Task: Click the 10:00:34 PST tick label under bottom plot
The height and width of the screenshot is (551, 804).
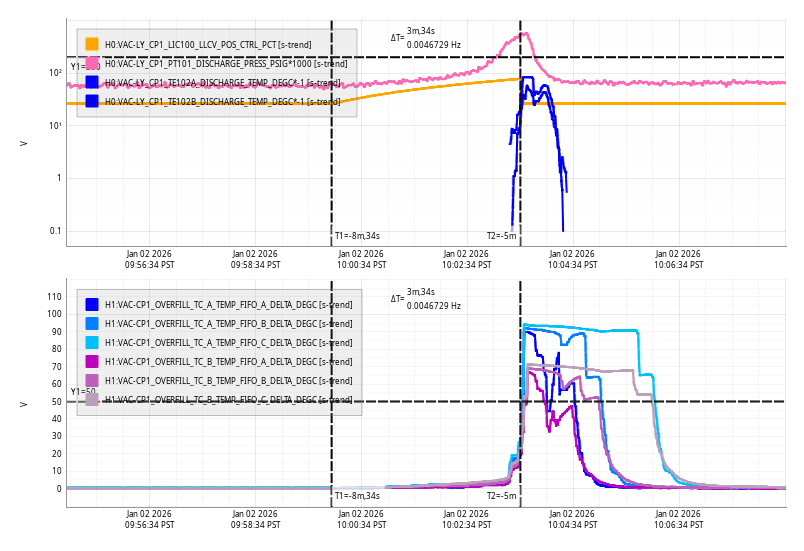Action: pyautogui.click(x=360, y=519)
